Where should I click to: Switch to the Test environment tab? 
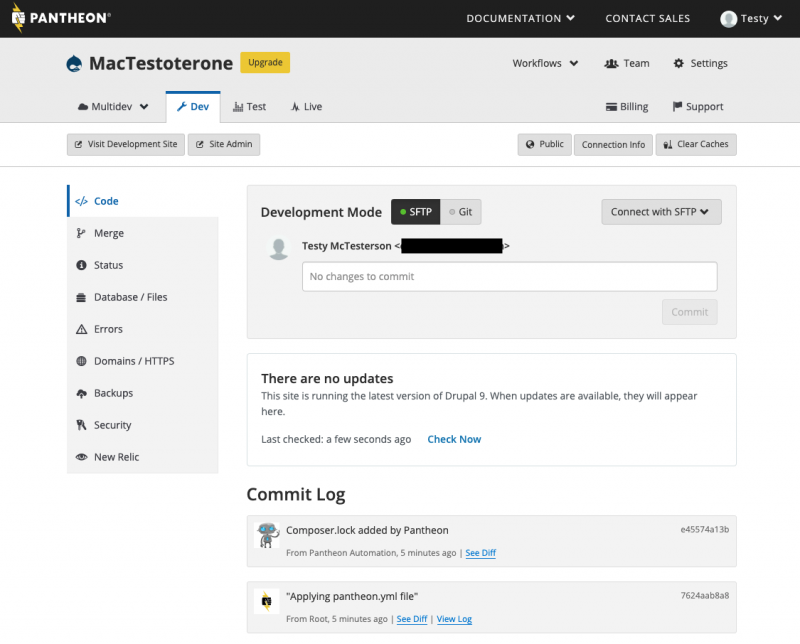pos(249,107)
